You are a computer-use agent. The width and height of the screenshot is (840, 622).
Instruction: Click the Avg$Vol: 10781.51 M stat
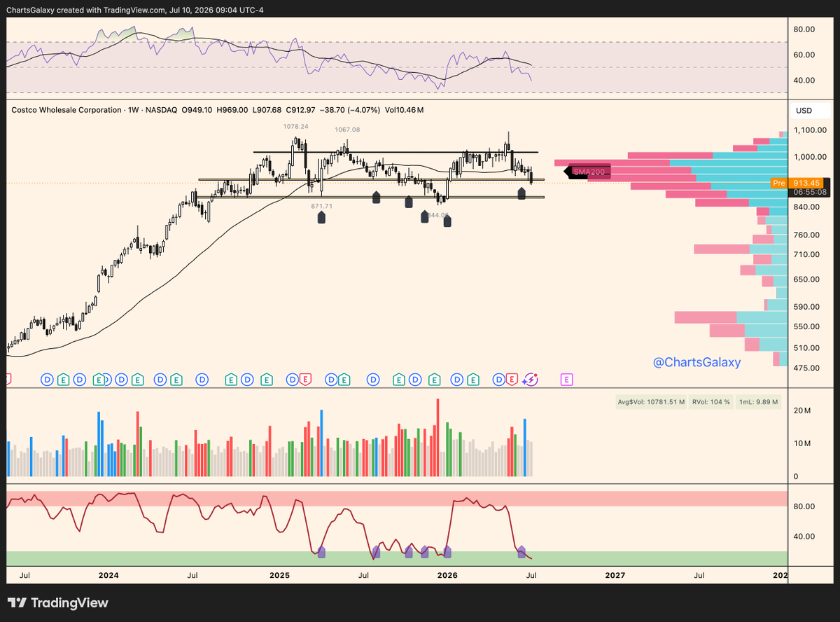(x=651, y=402)
